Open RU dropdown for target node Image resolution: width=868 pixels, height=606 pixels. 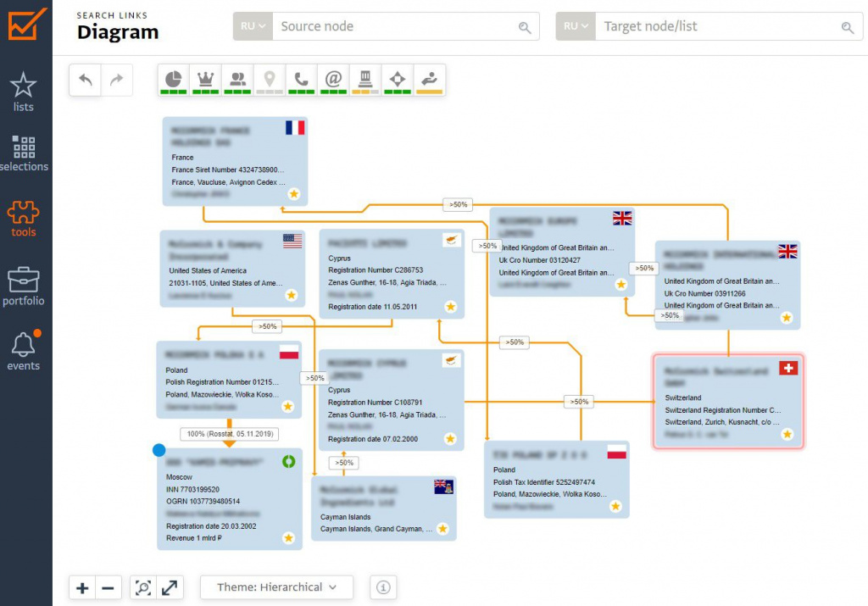(576, 26)
